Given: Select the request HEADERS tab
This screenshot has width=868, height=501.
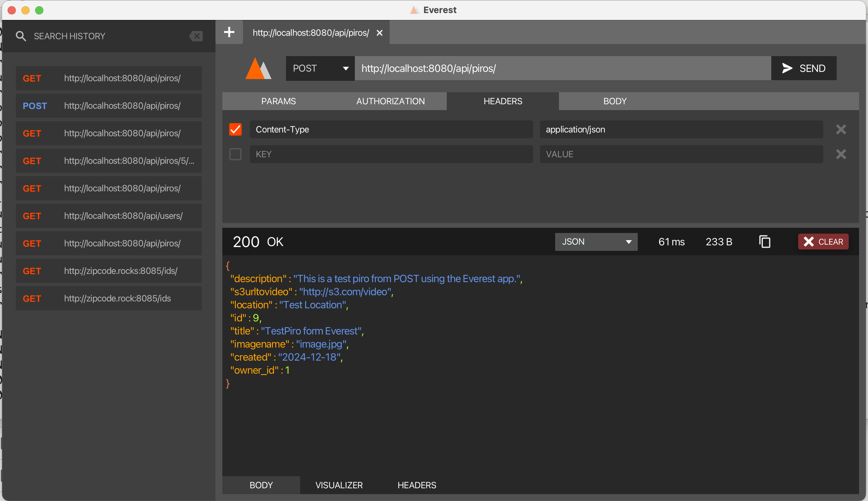Looking at the screenshot, I should (503, 101).
